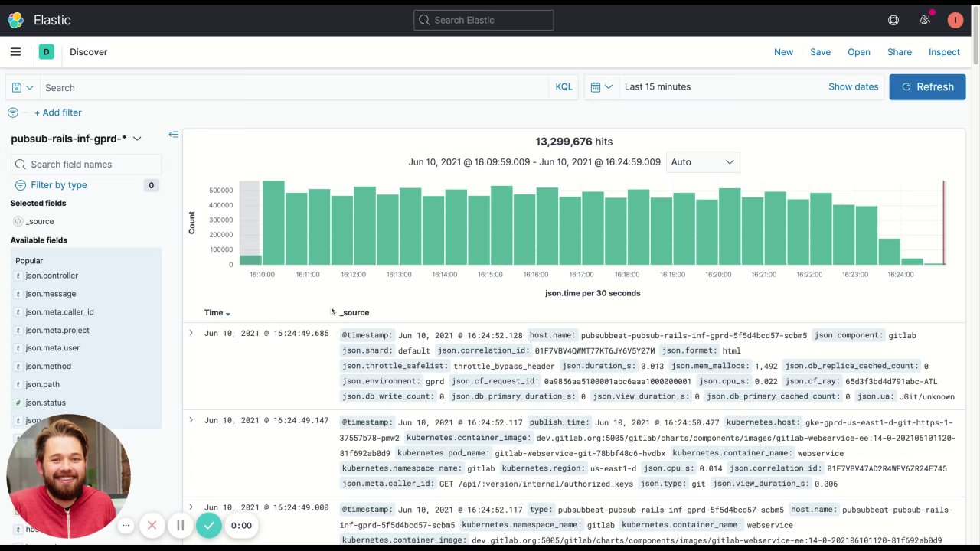Click the Search Elastic global search box
The width and height of the screenshot is (980, 551).
(x=484, y=21)
